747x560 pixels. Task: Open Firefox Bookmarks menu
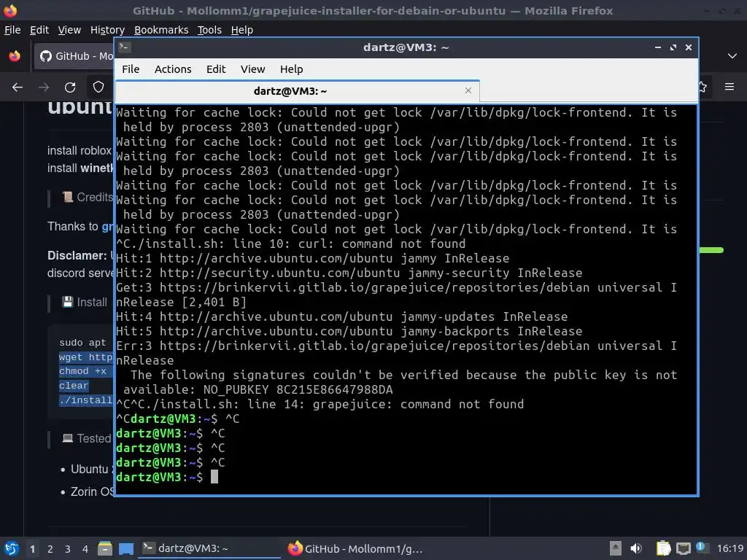tap(161, 29)
